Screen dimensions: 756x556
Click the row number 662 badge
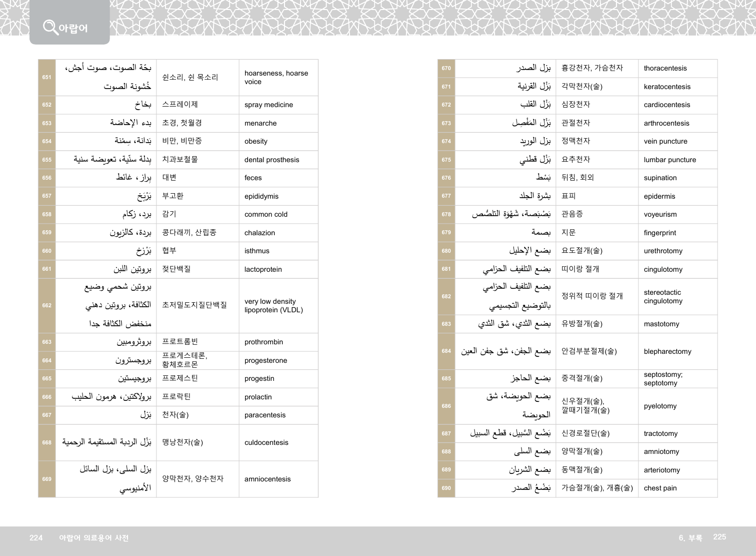[46, 305]
